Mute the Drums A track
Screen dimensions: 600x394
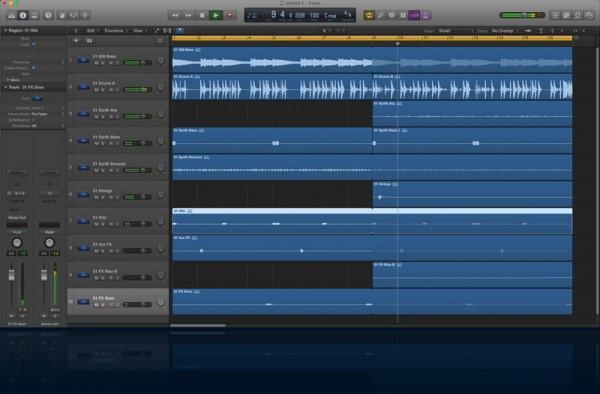tap(96, 90)
